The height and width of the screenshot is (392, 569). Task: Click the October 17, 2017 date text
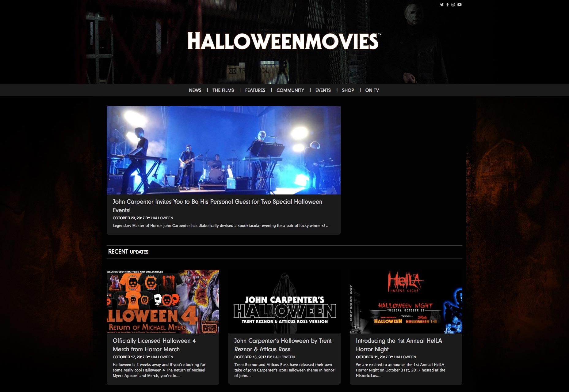coord(128,357)
